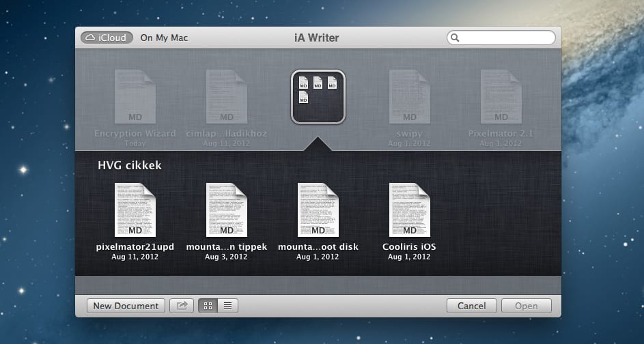The image size is (644, 344).
Task: Select the cimlap...lladikhoz document icon
Action: point(226,97)
